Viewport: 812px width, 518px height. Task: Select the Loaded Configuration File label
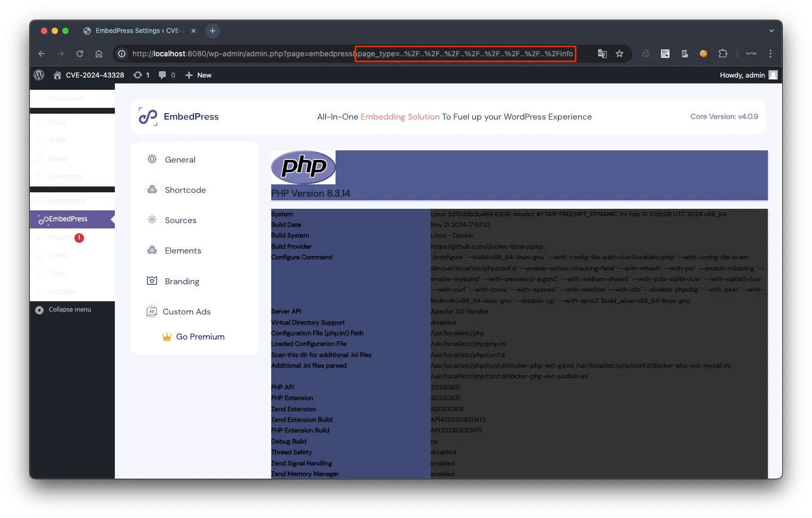pyautogui.click(x=309, y=344)
